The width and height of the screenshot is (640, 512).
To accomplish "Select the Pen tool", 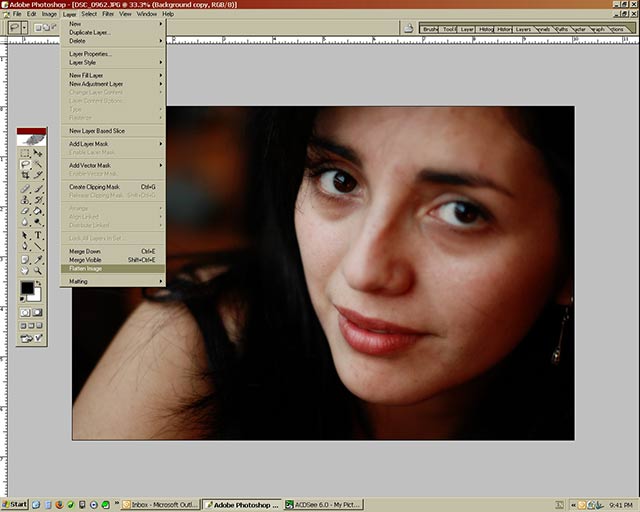I will click(25, 247).
